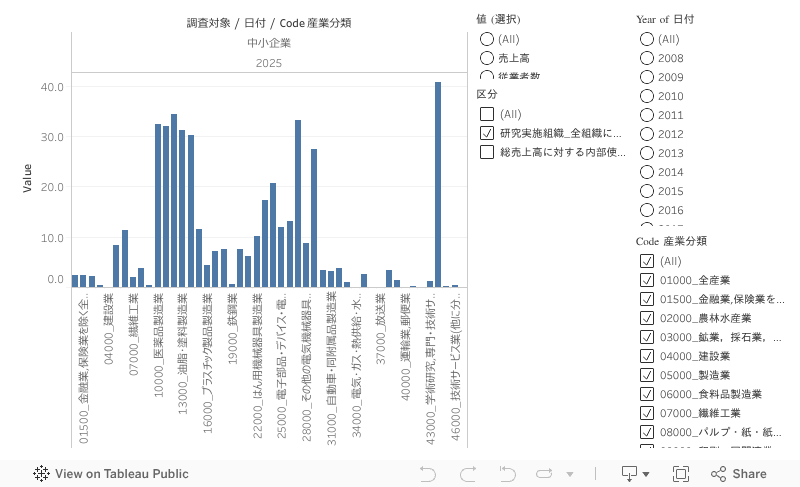
Task: Select year 2016 radio
Action: click(646, 210)
